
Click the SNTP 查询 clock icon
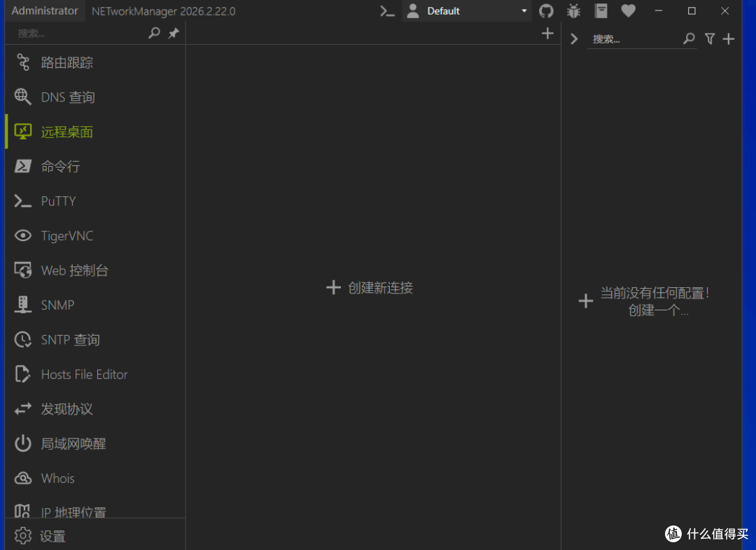point(22,339)
